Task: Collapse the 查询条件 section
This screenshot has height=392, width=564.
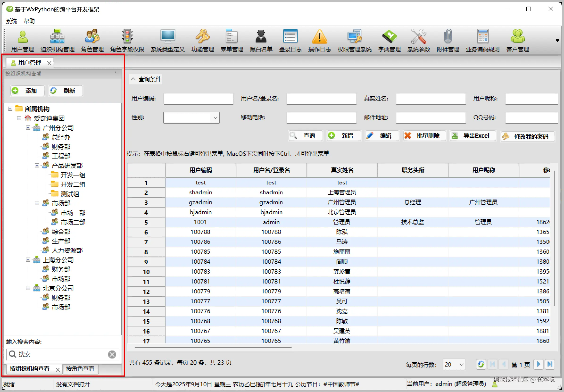Action: pos(133,79)
